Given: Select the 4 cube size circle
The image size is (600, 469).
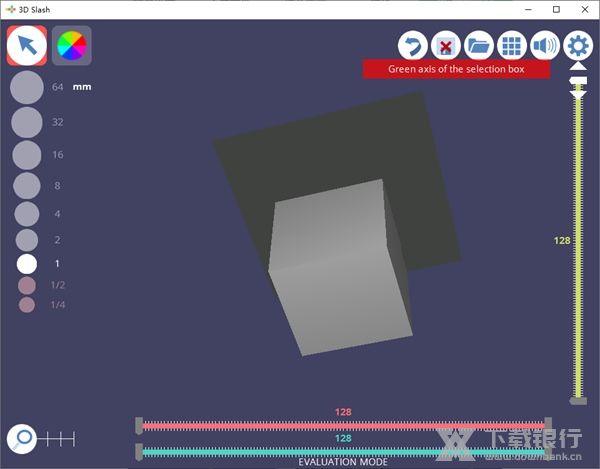Looking at the screenshot, I should coord(27,214).
